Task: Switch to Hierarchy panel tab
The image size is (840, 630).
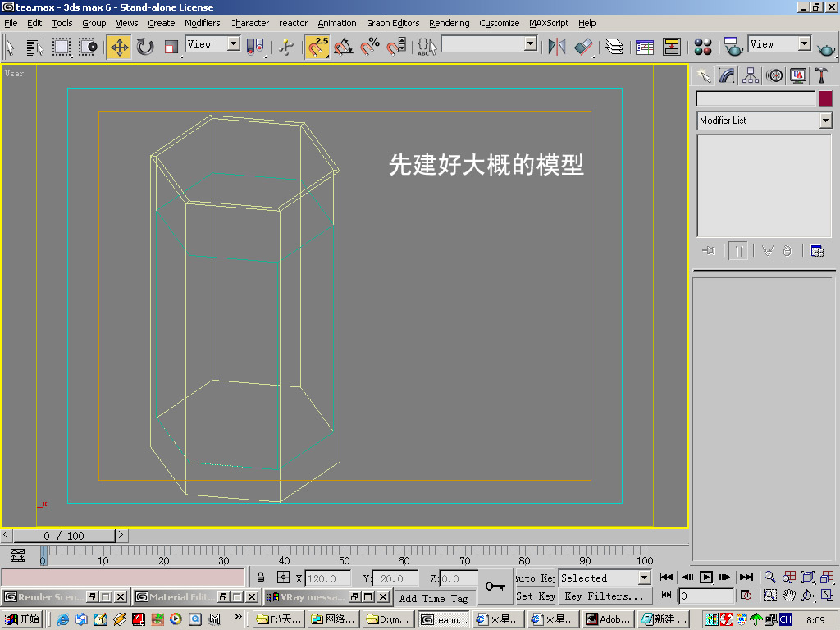Action: [x=751, y=75]
